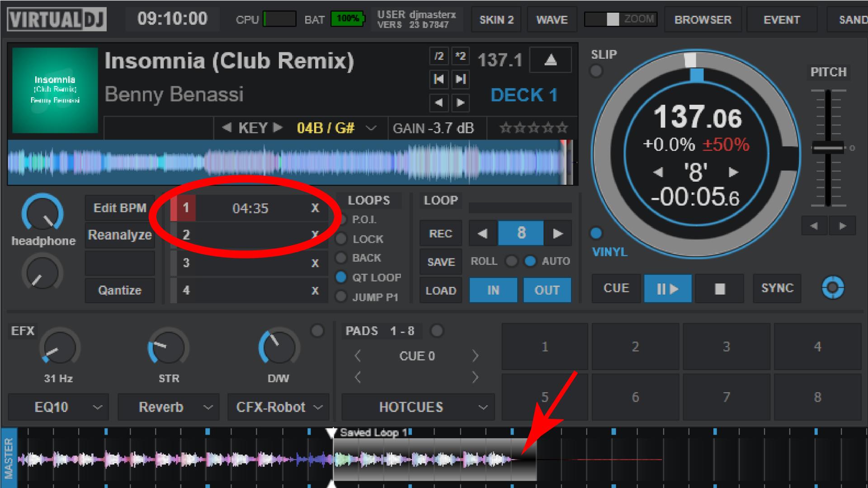The height and width of the screenshot is (488, 868).
Task: Click the SYNC button
Action: coord(777,288)
